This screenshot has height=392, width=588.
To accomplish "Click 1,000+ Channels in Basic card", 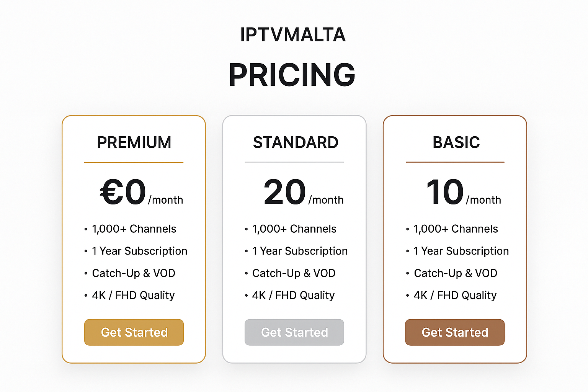I will pyautogui.click(x=456, y=229).
